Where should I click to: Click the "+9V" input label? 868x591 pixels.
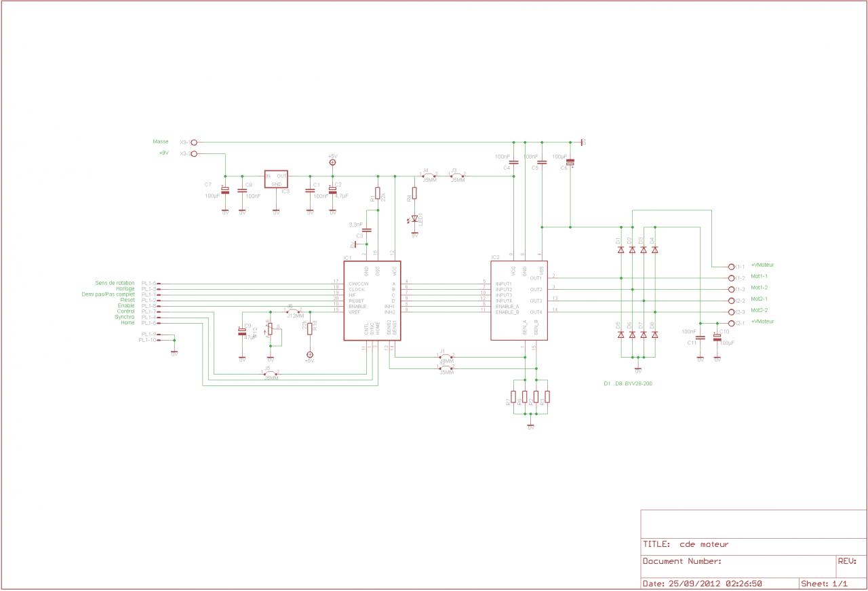coord(163,153)
